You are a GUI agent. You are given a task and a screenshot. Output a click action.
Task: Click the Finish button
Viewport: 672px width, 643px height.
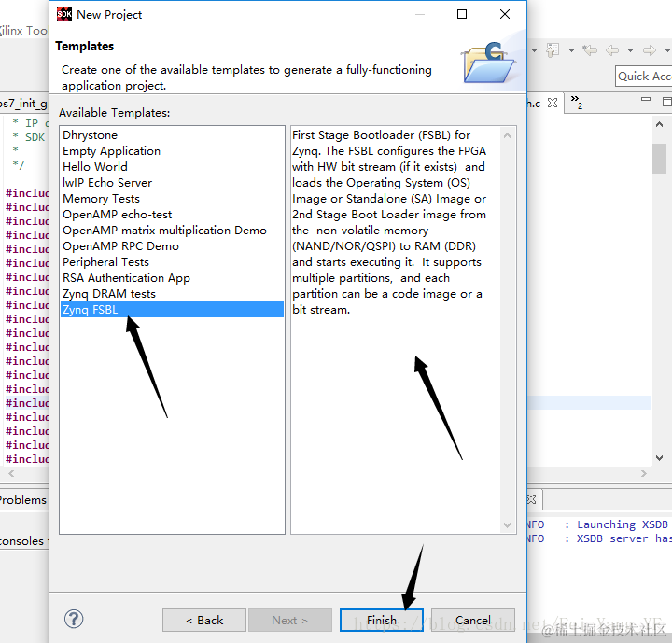[x=382, y=620]
